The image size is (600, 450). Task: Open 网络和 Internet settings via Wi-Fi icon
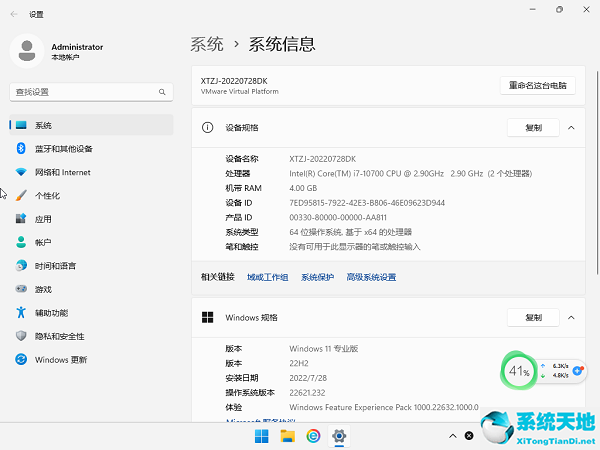pos(21,172)
